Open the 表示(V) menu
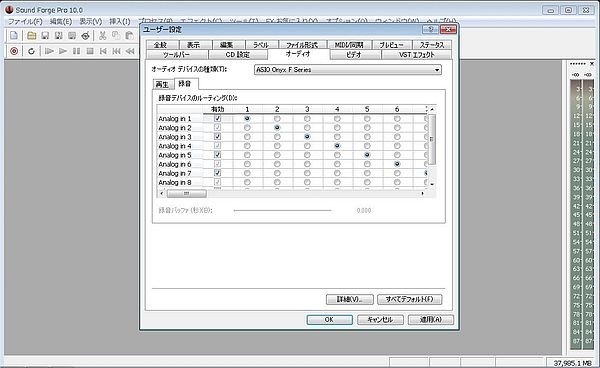Screen dimensions: 600x368 (91, 21)
